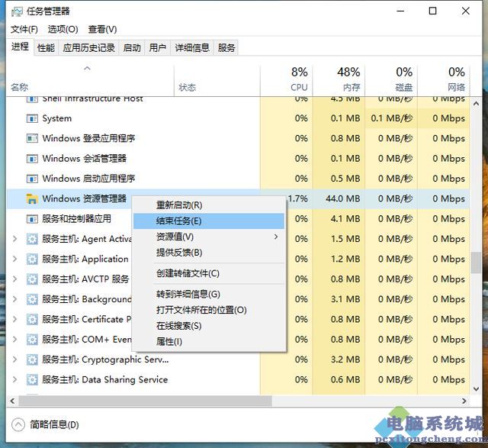Sort by the 名称 column header
This screenshot has height=448, width=488.
pyautogui.click(x=90, y=80)
